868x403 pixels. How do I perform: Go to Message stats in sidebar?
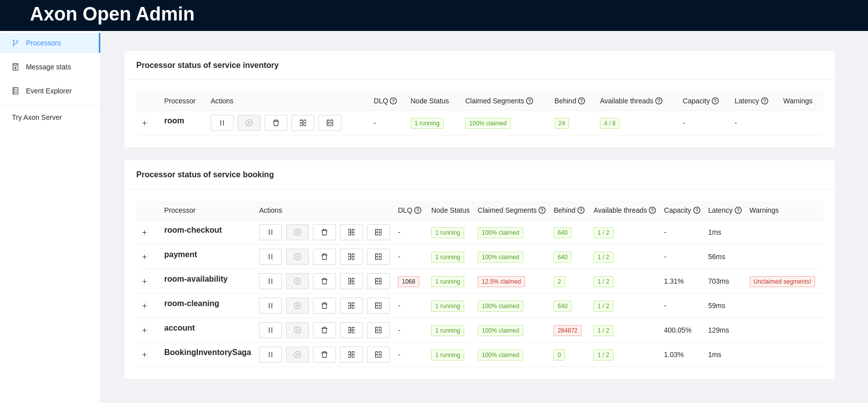[x=50, y=67]
